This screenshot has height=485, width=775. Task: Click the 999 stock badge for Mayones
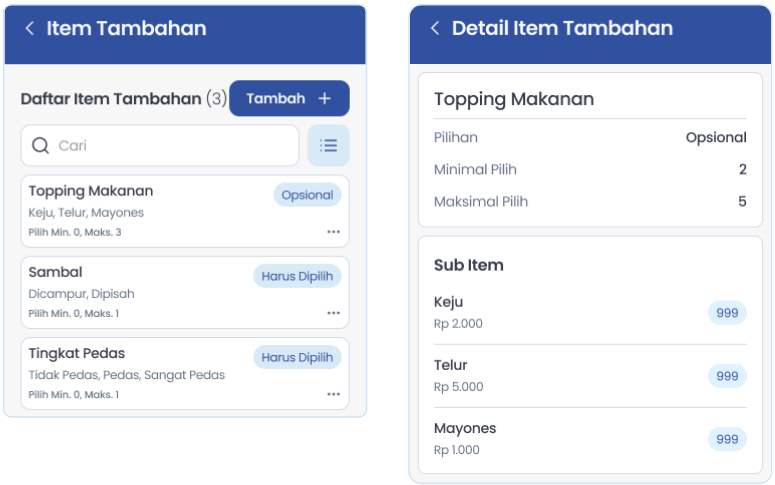click(727, 439)
